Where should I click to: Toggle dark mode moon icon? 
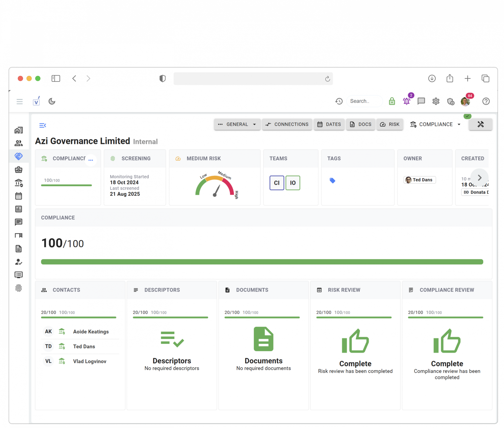click(52, 101)
